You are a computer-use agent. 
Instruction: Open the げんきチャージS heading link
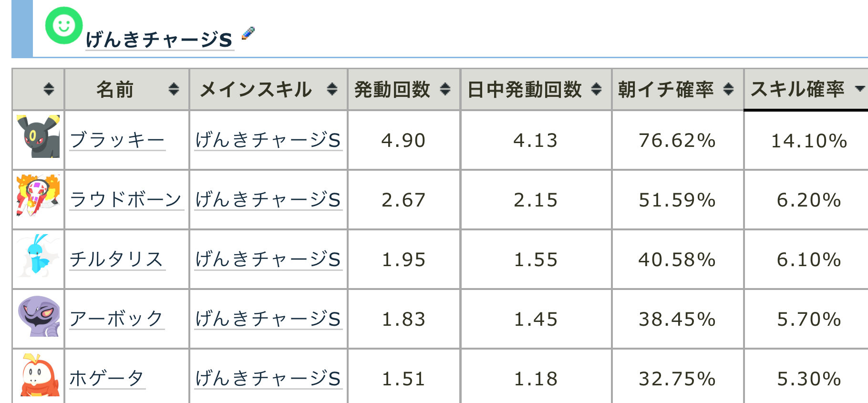(159, 39)
